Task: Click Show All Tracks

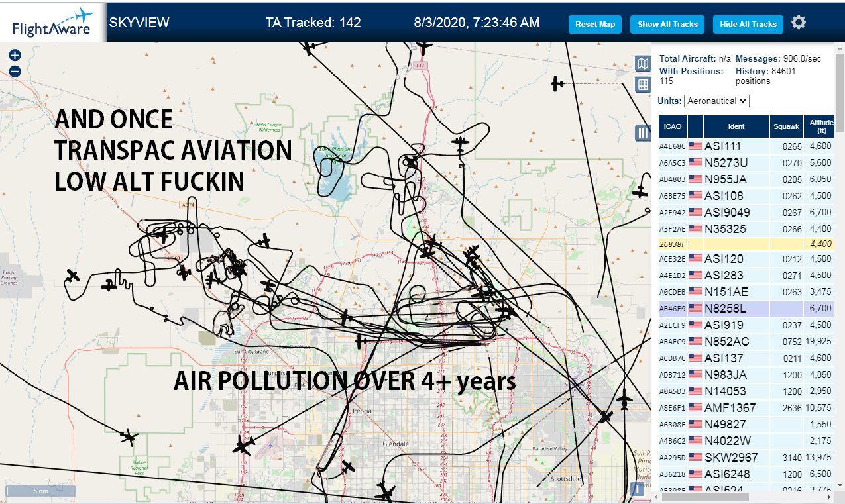Action: click(x=667, y=25)
